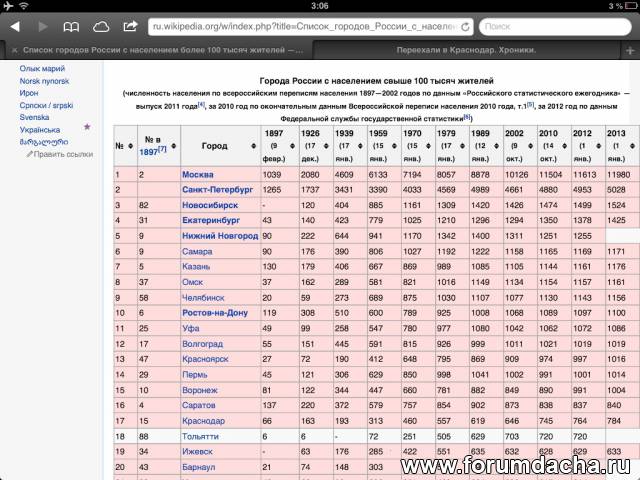The width and height of the screenshot is (640, 480).
Task: Open the Санкт-Петербург link
Action: click(x=218, y=189)
